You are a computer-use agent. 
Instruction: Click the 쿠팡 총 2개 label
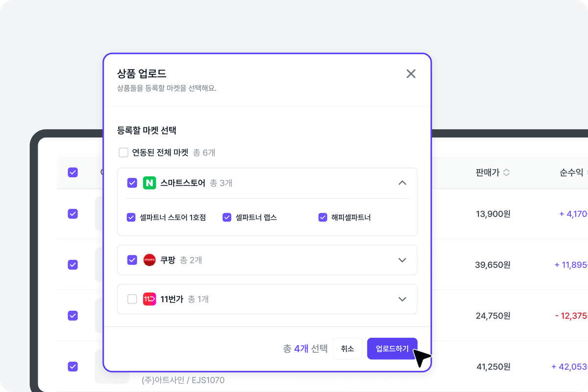pos(181,260)
